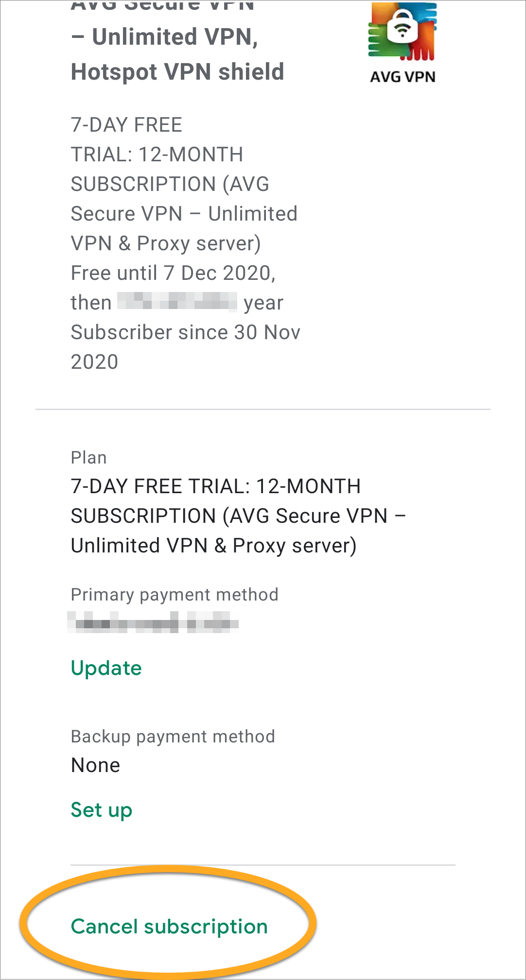The height and width of the screenshot is (980, 526).
Task: Click the 'None' backup payment value
Action: click(95, 765)
